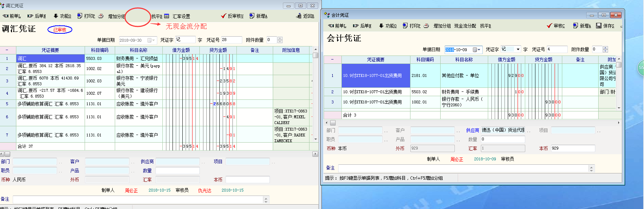Image resolution: width=644 pixels, height=209 pixels.
Task: Click 返回R to exit 调汇凭证
Action: point(305,16)
